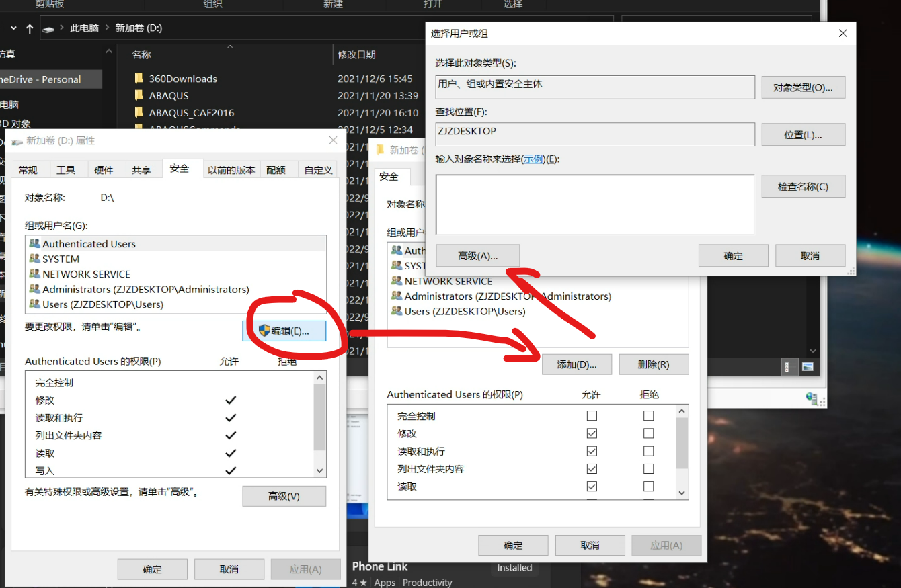Click the drive icon in the address bar

[x=48, y=28]
